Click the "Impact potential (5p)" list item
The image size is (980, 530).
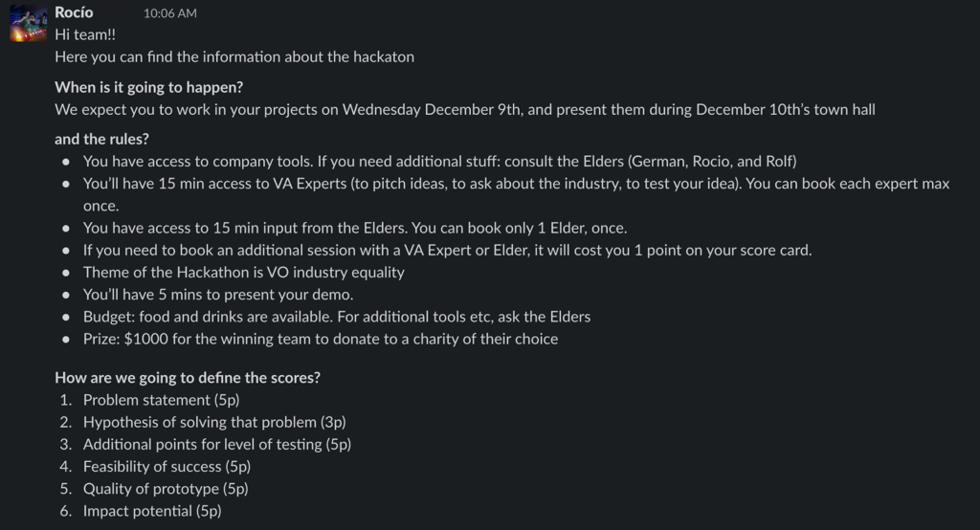[152, 511]
